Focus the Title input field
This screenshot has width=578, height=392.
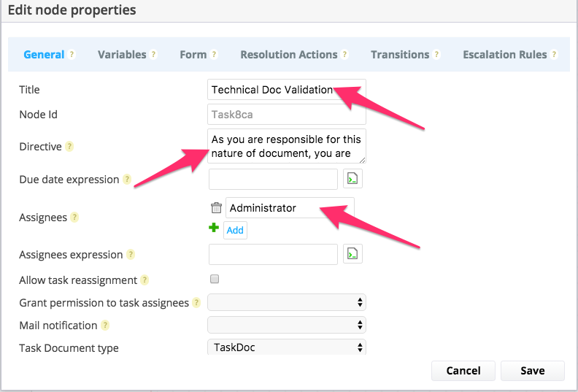[x=287, y=89]
